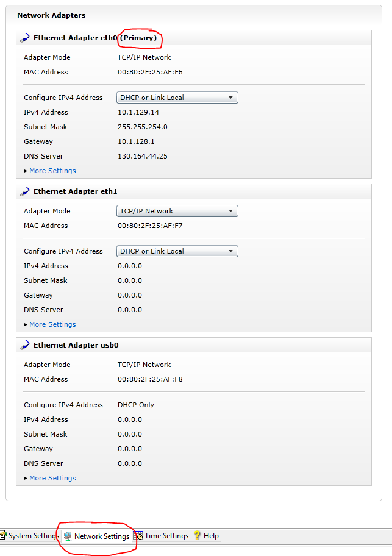This screenshot has height=556, width=392.
Task: Click the Ethernet Adapter usb0 wrench icon
Action: tap(24, 344)
